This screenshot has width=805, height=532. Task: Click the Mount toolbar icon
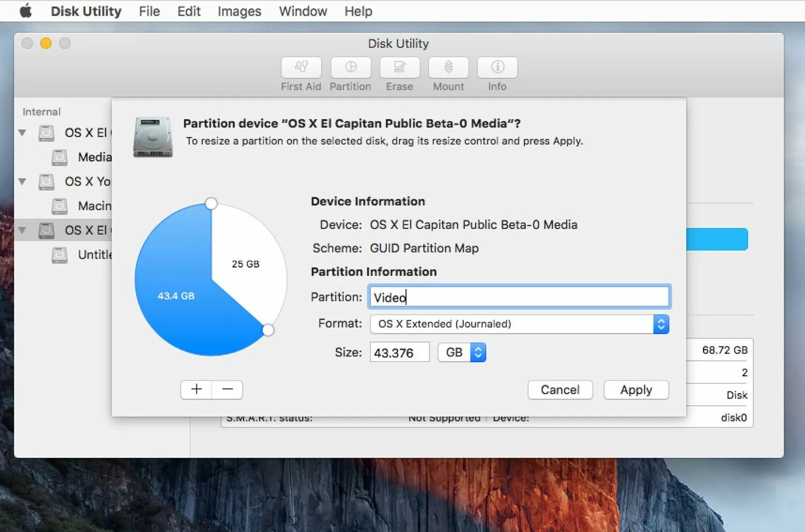(449, 72)
